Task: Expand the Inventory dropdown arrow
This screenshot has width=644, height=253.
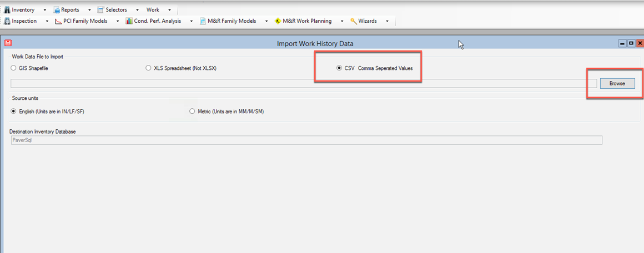Action: [45, 10]
